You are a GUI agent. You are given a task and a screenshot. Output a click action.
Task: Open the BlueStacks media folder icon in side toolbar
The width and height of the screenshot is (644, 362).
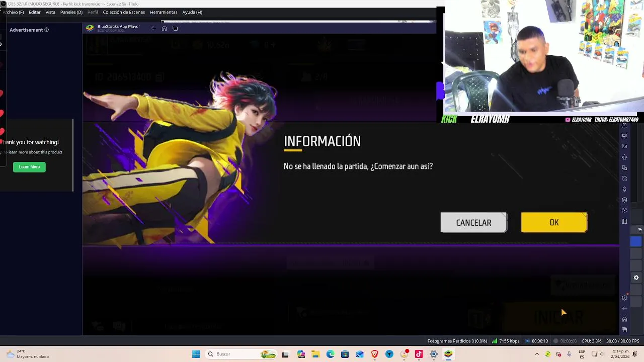pos(624,146)
